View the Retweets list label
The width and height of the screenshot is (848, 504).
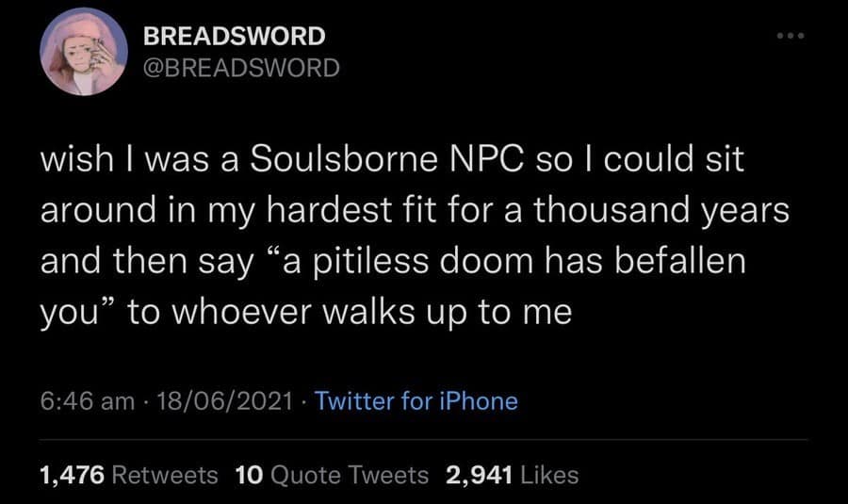(164, 475)
